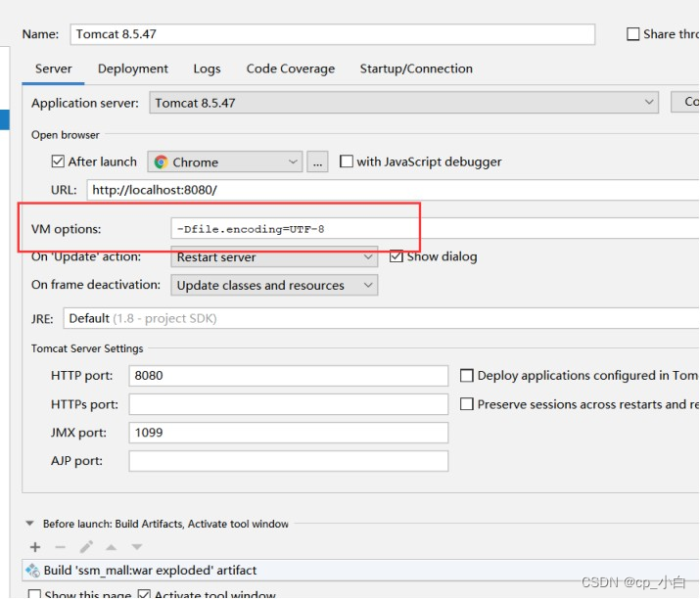Click the move up arrow icon
The height and width of the screenshot is (599, 700).
[x=112, y=547]
